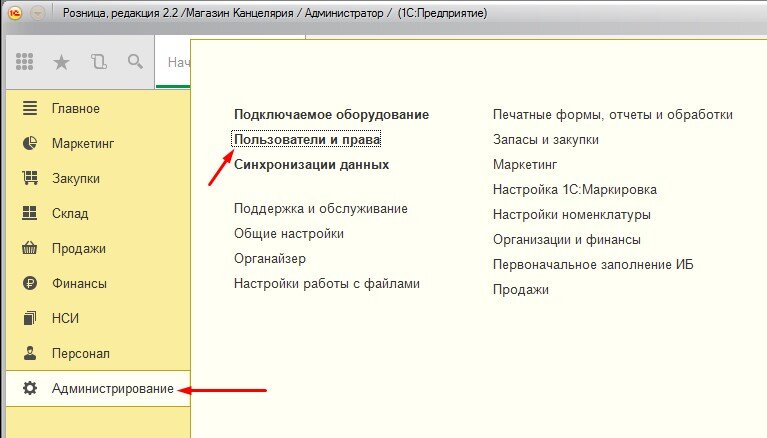Open Настройки номенклатуры

coord(571,214)
